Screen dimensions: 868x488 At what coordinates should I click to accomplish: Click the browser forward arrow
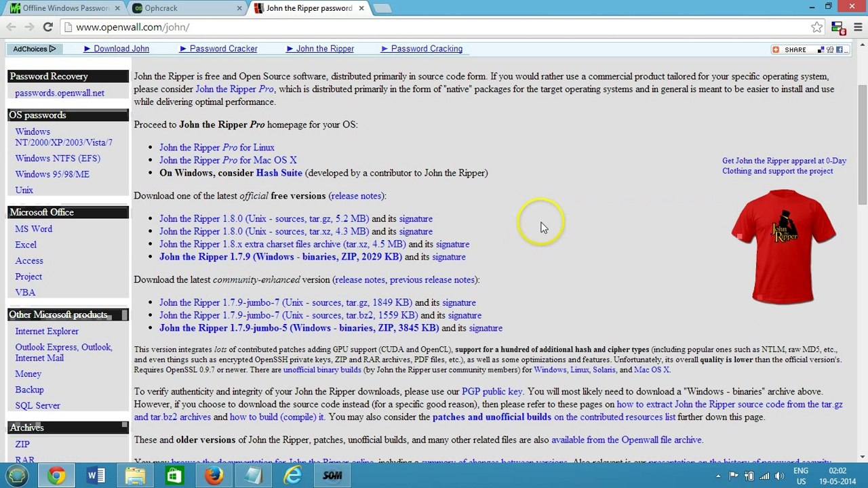(29, 27)
